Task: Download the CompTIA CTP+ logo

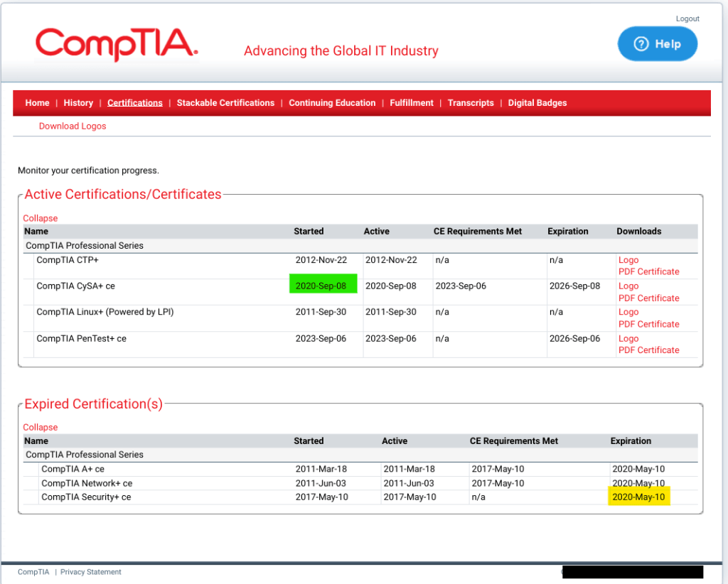Action: click(x=628, y=260)
